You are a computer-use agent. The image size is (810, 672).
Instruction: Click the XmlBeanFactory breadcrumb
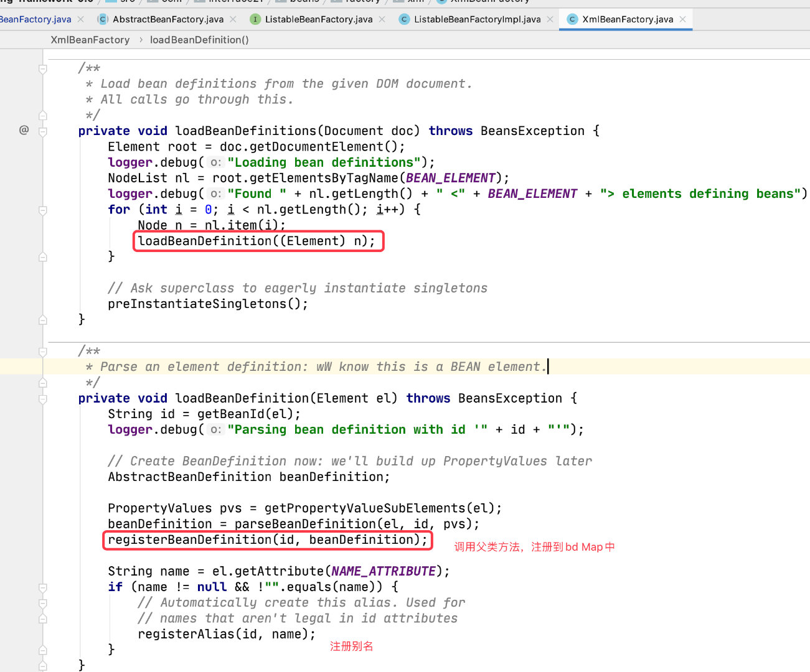[x=90, y=40]
